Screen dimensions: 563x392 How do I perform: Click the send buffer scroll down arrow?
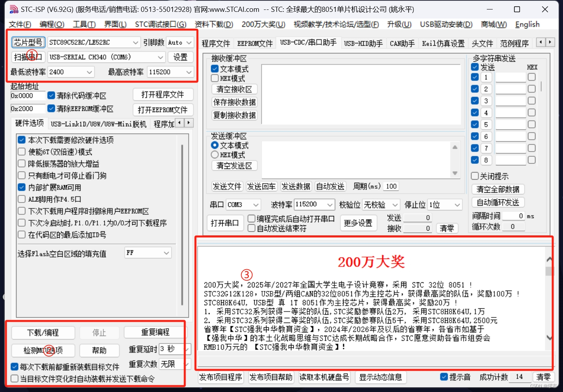tap(455, 173)
